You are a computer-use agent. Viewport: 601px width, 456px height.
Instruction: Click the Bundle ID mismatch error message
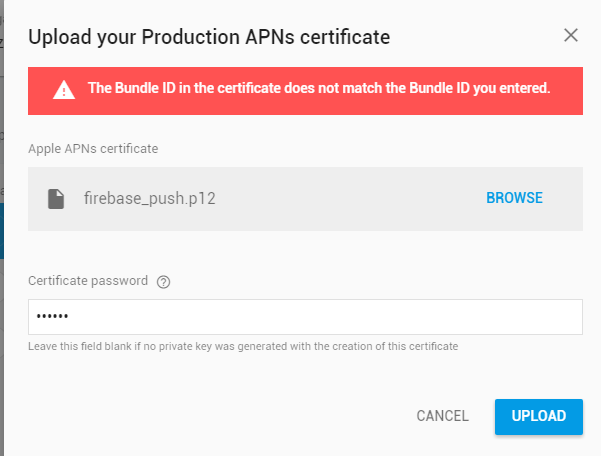[x=319, y=88]
